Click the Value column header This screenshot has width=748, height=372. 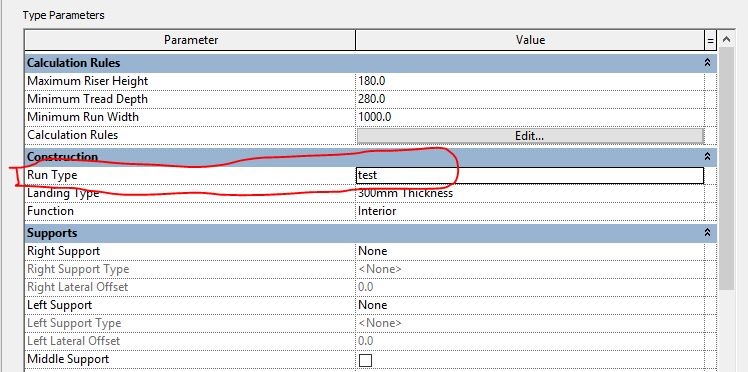click(530, 40)
